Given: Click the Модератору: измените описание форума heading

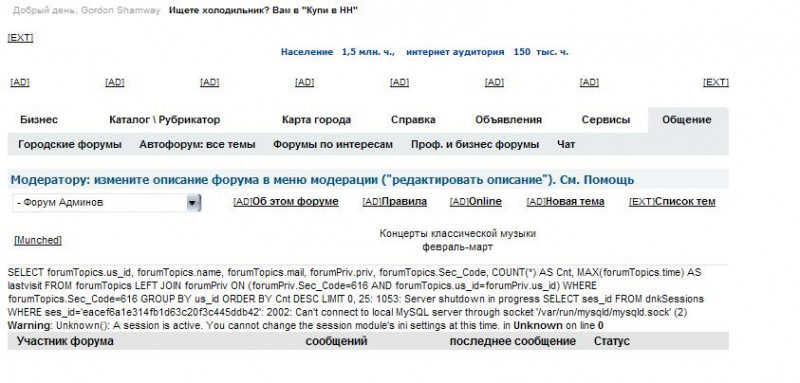Looking at the screenshot, I should tap(322, 180).
